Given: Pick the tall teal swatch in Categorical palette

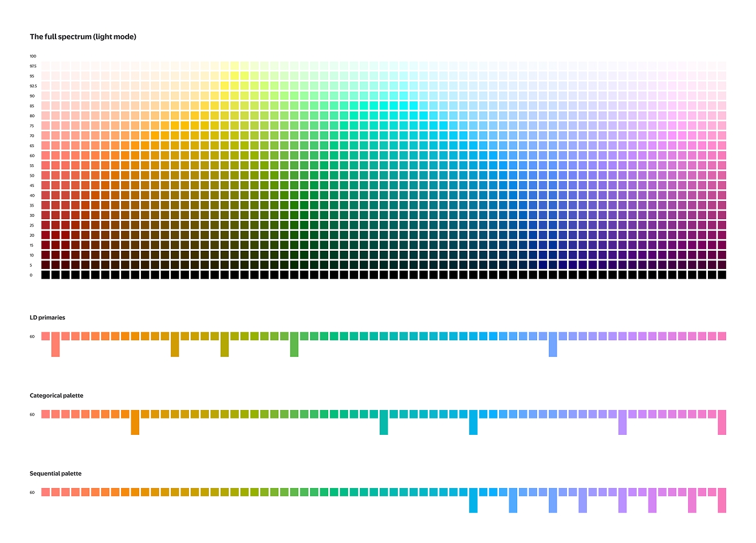Looking at the screenshot, I should 384,422.
